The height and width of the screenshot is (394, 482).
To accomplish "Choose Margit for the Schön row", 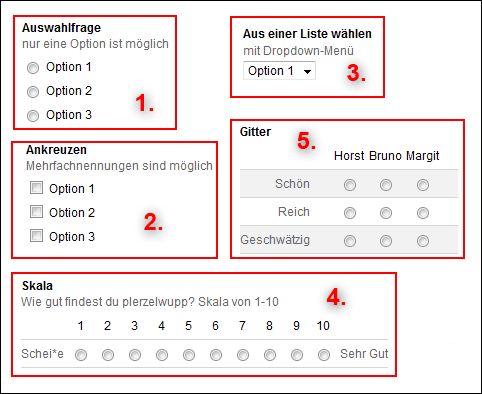I will coord(423,185).
